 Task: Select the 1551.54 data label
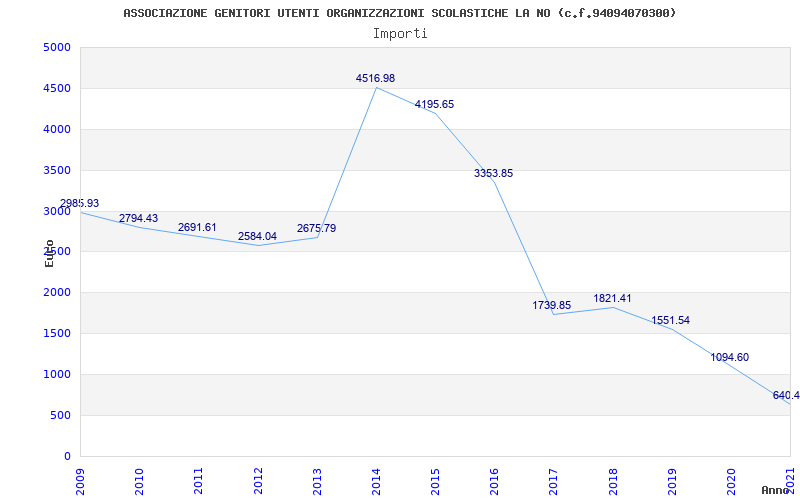(x=670, y=321)
